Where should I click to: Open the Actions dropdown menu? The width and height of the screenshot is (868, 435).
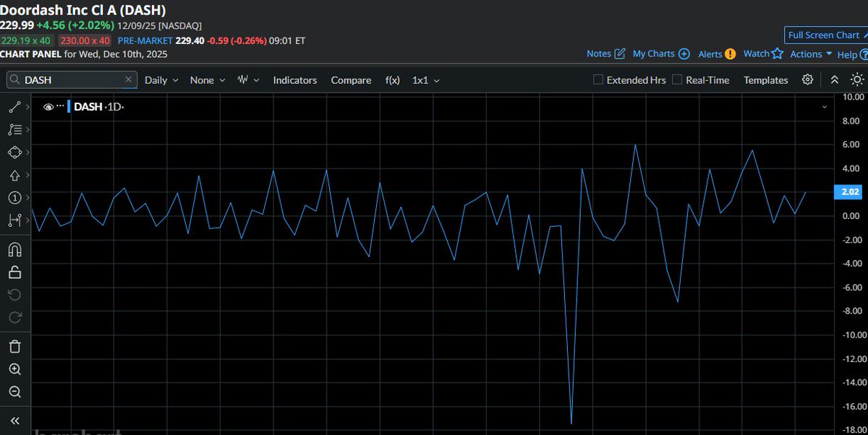(810, 54)
